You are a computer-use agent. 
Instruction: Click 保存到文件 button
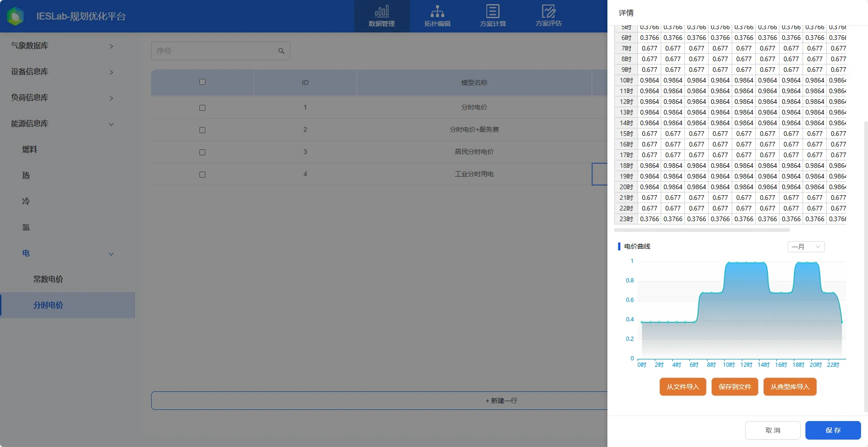(x=734, y=387)
